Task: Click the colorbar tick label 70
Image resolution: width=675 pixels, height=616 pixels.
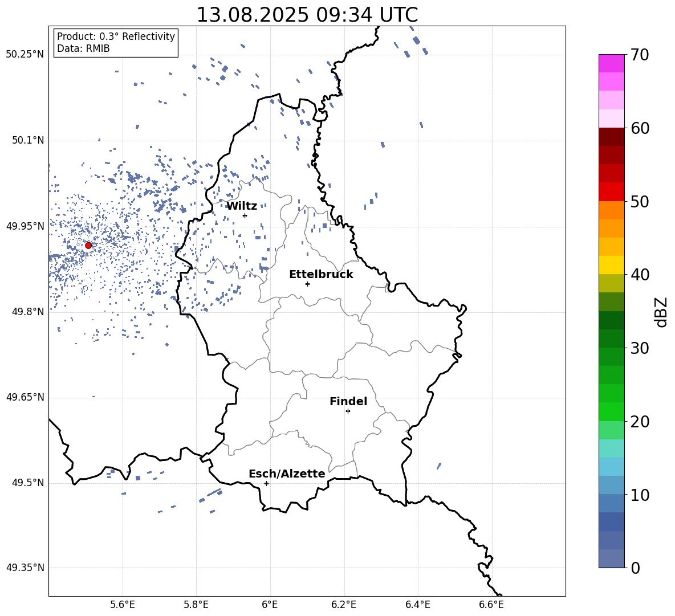Action: (x=640, y=55)
